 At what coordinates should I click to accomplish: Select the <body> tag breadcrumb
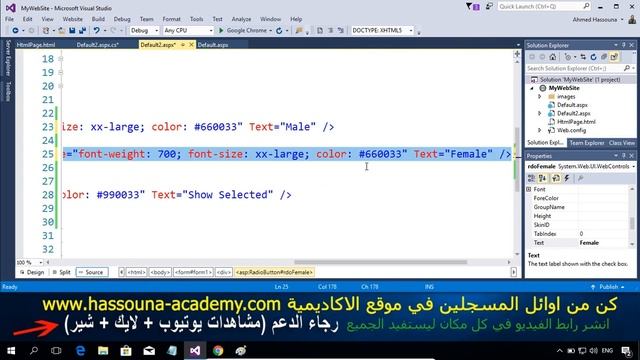(x=160, y=272)
